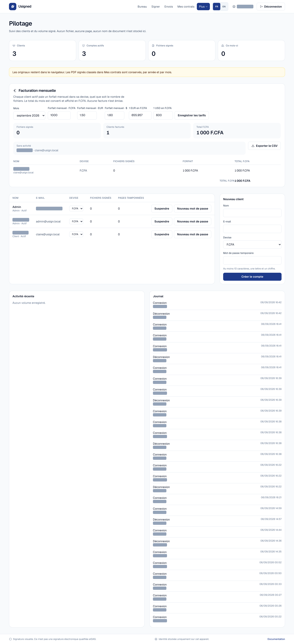Suspend the Admin account in first row
Viewport: 294px width, 644px height.
coord(161,209)
